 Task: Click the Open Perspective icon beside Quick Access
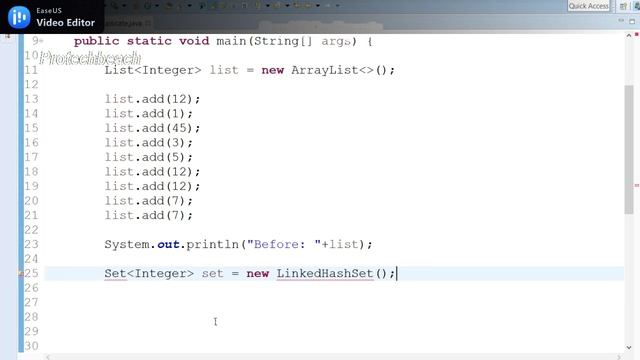623,6
